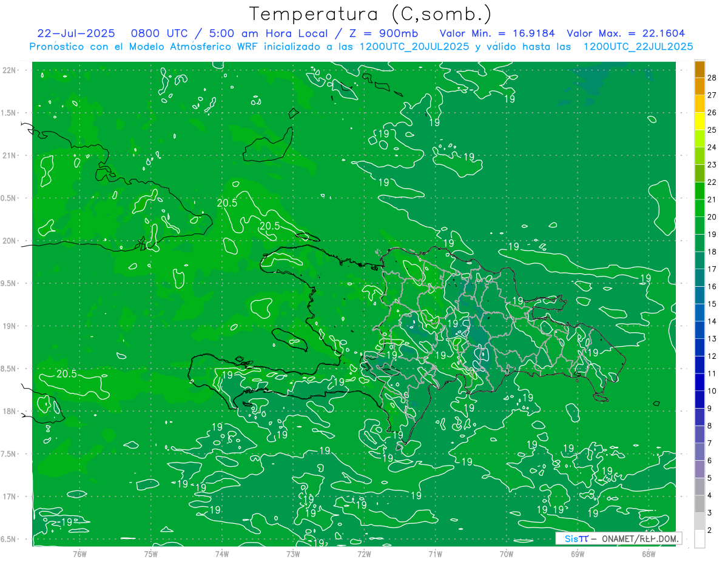Click the 22N latitude axis label
The width and height of the screenshot is (728, 562).
click(x=9, y=70)
